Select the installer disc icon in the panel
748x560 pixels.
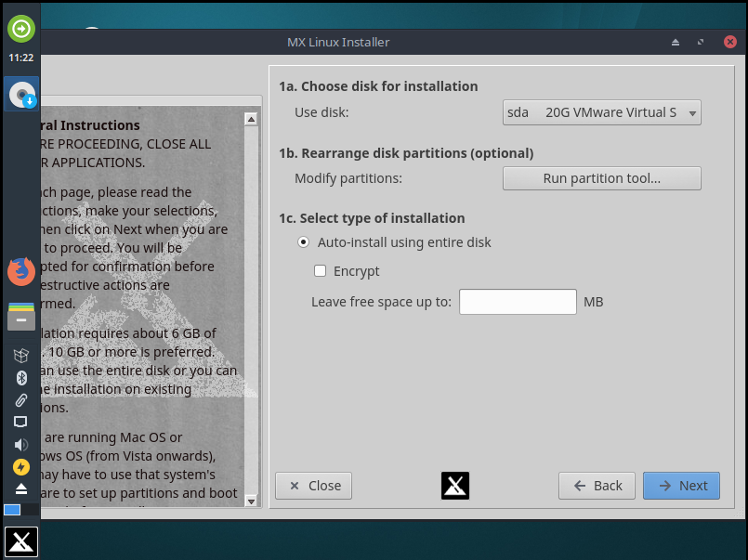coord(20,94)
